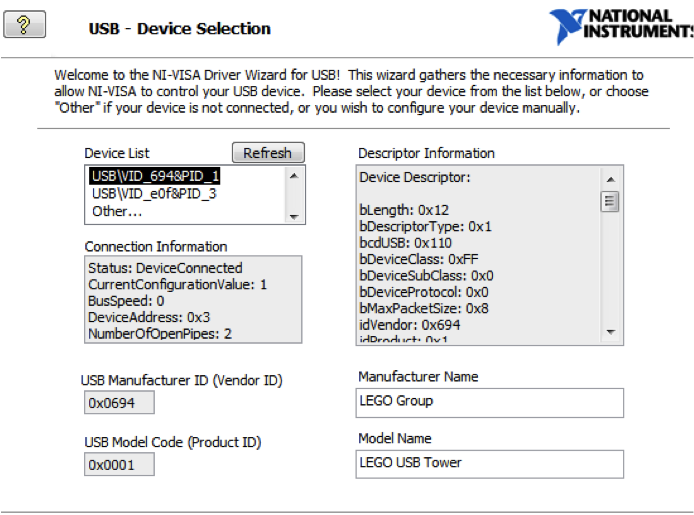
Task: Select USB\VID_694&PID_1 in Device List
Action: click(x=155, y=176)
